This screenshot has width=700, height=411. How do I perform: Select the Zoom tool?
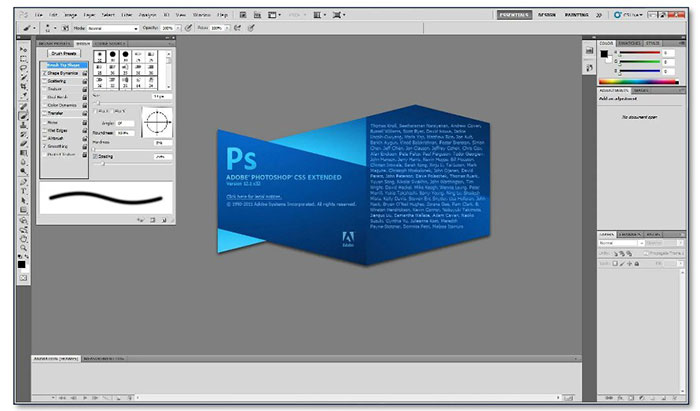point(23,248)
